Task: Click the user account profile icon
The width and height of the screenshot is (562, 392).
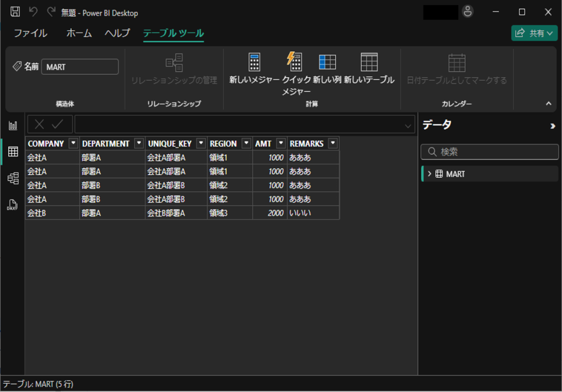Action: [x=468, y=12]
